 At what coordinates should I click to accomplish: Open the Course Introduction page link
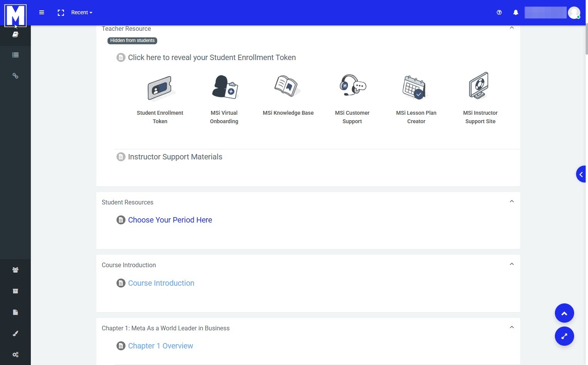coord(161,283)
